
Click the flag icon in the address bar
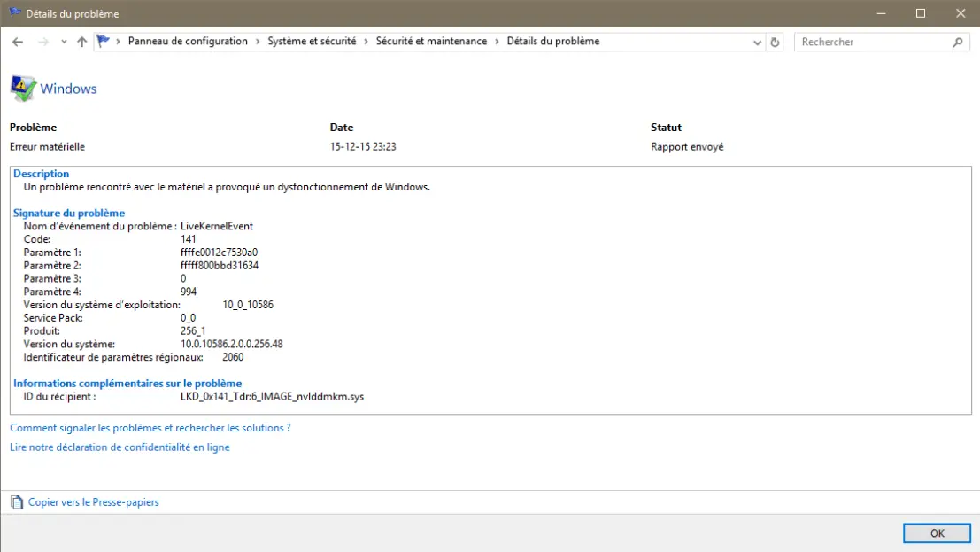tap(103, 42)
